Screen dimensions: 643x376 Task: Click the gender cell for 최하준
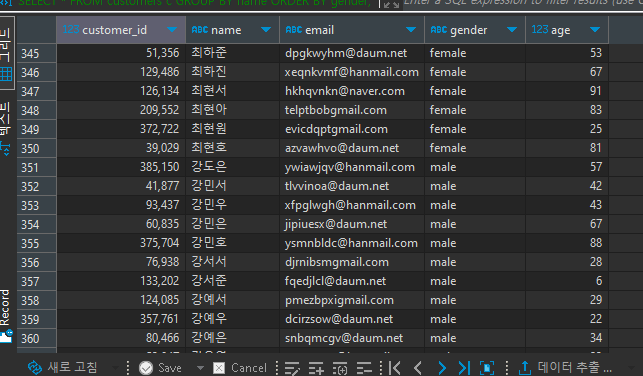(x=475, y=53)
